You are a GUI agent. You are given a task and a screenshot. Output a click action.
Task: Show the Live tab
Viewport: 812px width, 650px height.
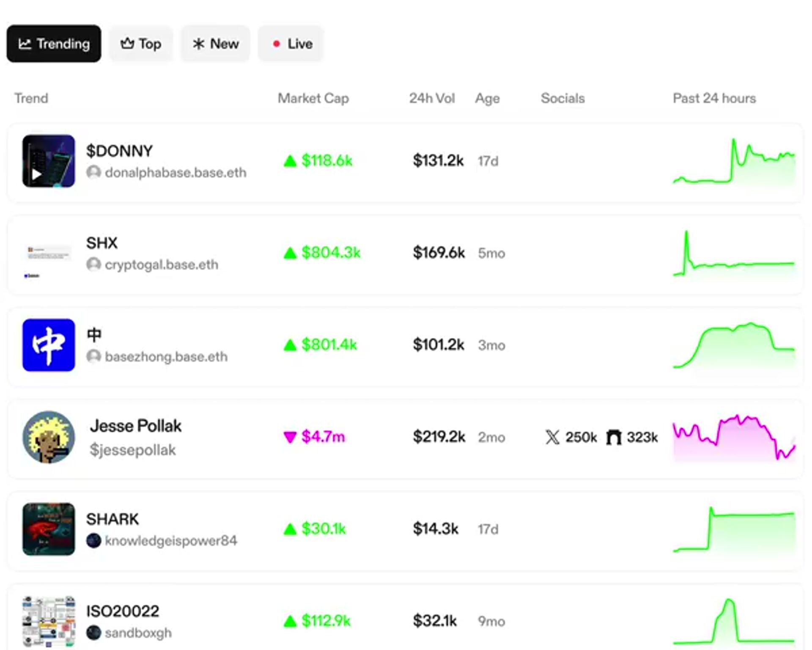[x=291, y=44]
